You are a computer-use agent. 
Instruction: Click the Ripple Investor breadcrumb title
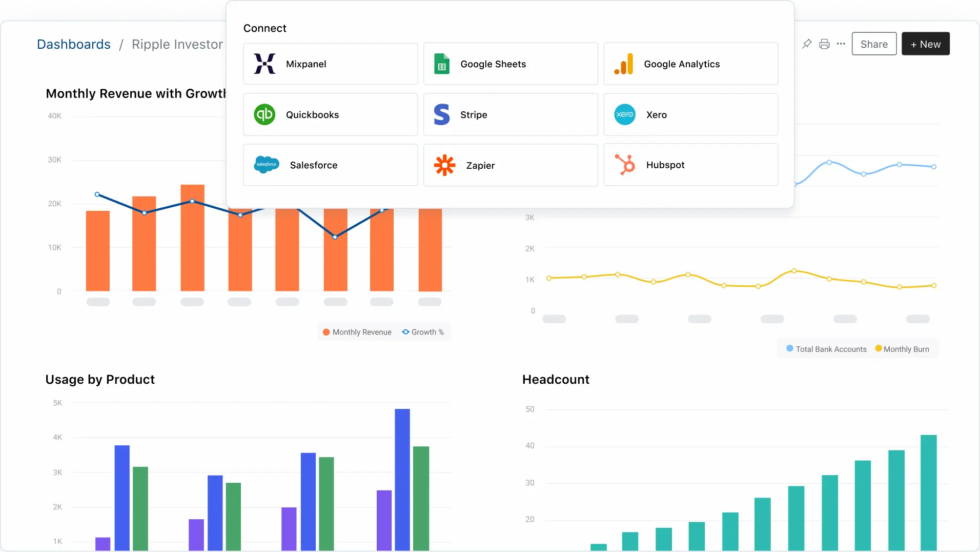177,44
